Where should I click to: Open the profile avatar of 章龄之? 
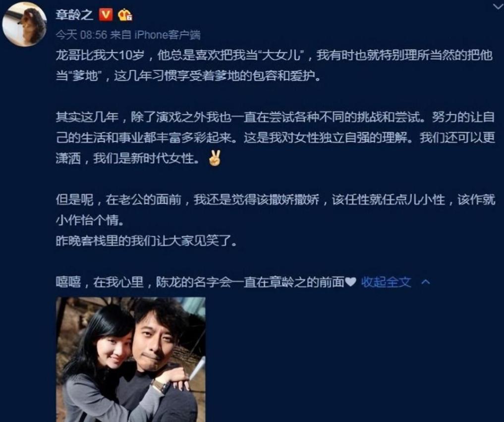tap(24, 25)
